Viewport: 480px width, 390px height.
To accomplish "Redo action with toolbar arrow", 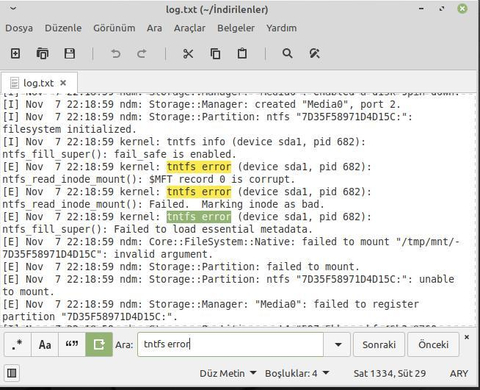I will click(x=142, y=54).
